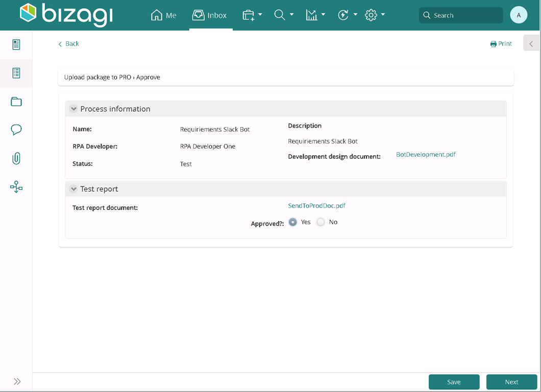Viewport: 541px width, 392px height.
Task: Focus the Search field
Action: [460, 15]
